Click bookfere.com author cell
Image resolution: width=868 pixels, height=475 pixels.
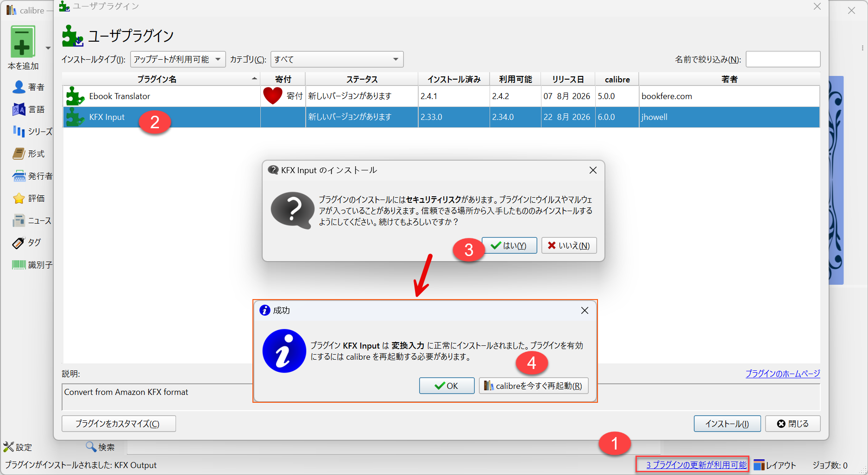click(729, 96)
